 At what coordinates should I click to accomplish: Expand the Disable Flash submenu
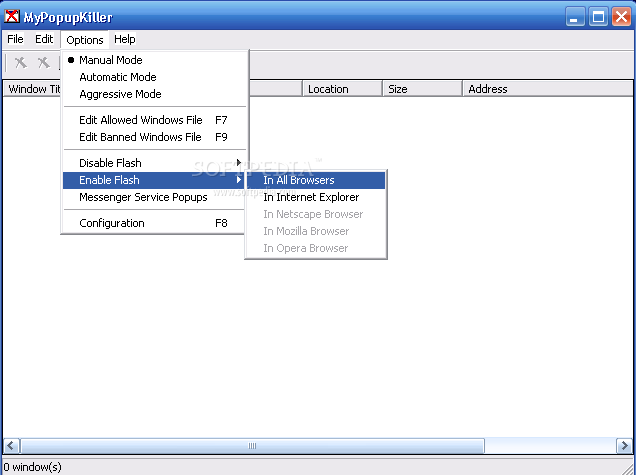point(155,163)
